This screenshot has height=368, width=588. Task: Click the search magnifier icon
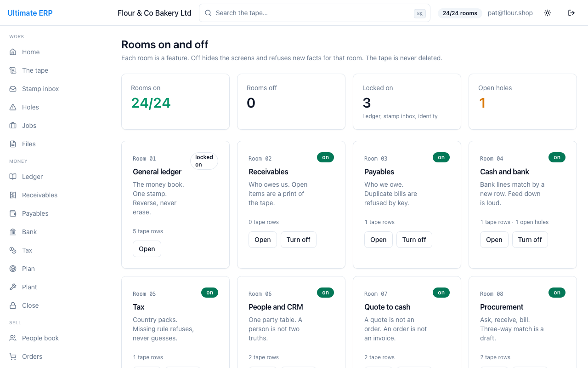click(208, 13)
